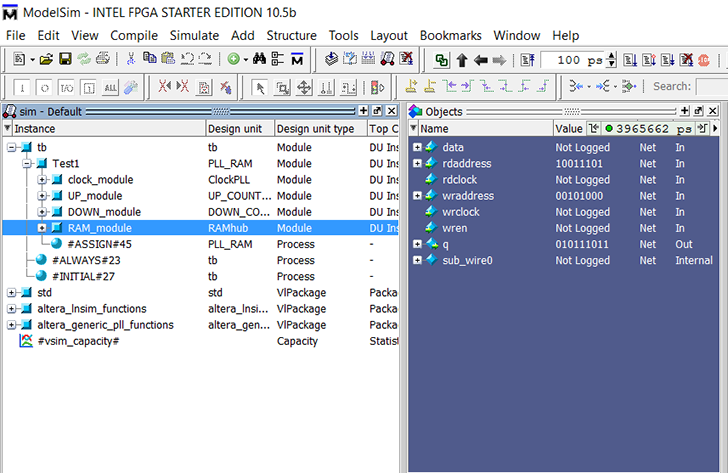
Task: Toggle the ALL filter button
Action: (109, 87)
